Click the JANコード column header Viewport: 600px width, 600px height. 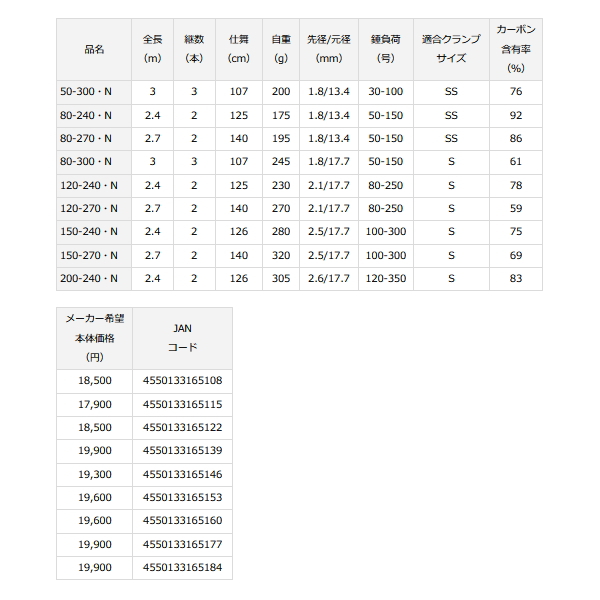click(183, 338)
